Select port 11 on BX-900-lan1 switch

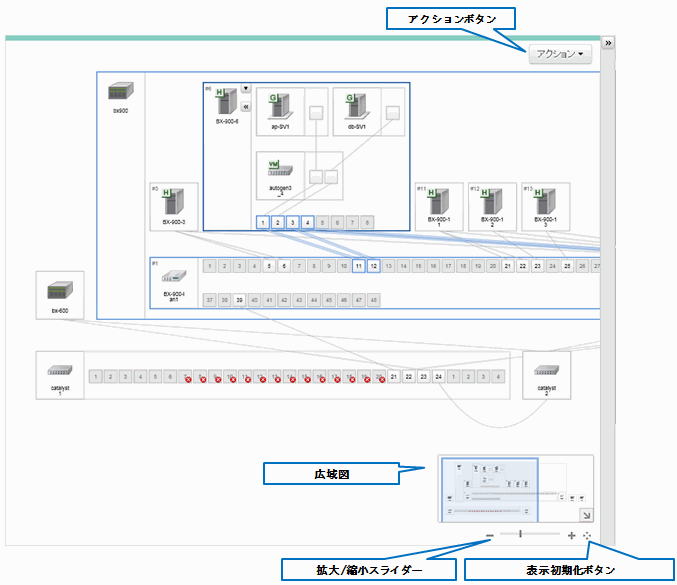[359, 266]
